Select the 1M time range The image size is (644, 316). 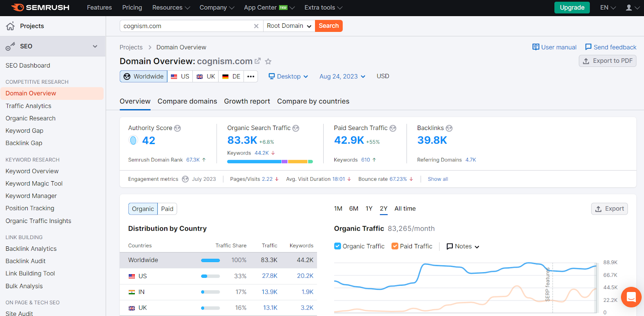[x=338, y=209]
